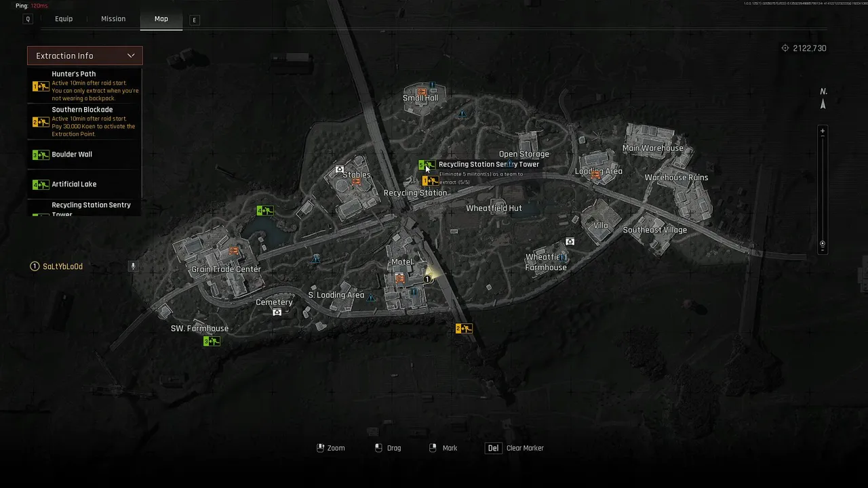
Task: Click the SW. Farmhouse map label
Action: tap(199, 328)
